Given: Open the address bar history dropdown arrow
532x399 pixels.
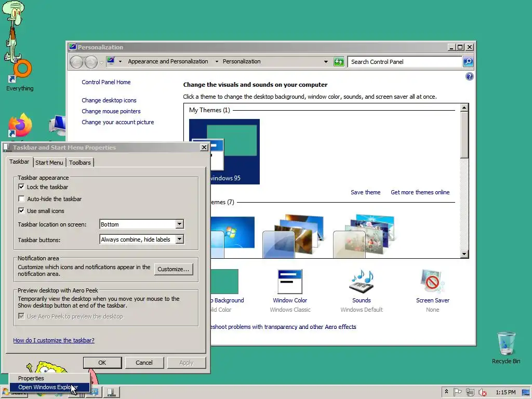Looking at the screenshot, I should [326, 62].
